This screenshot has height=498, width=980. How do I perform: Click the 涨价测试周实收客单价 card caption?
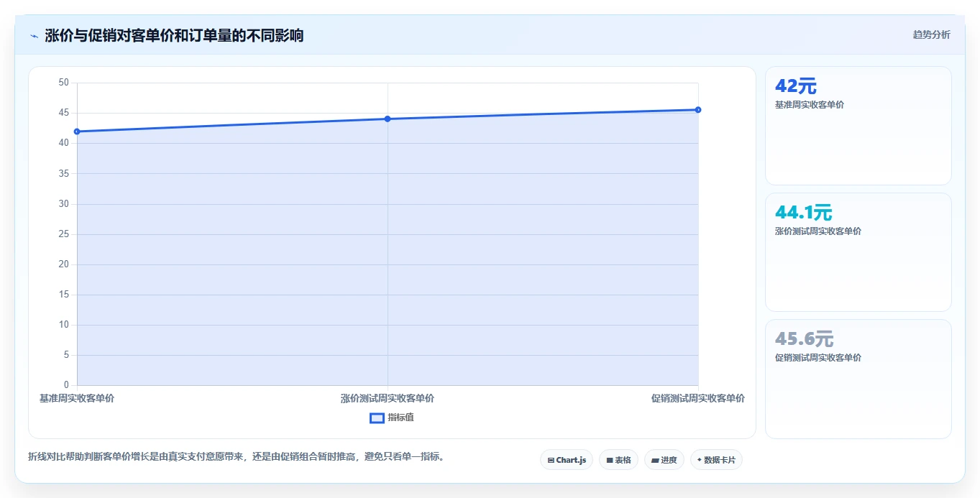coord(818,231)
